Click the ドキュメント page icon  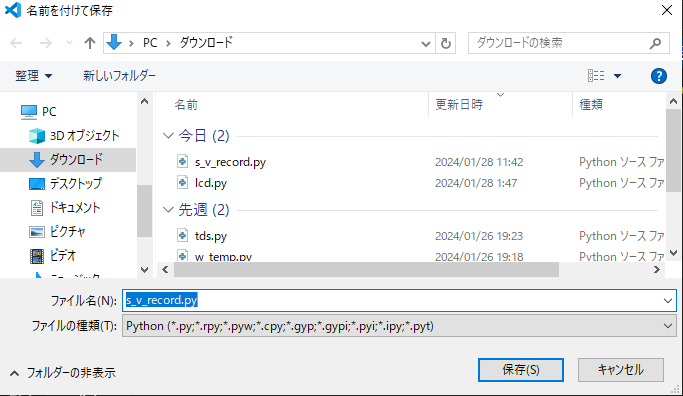pos(37,208)
